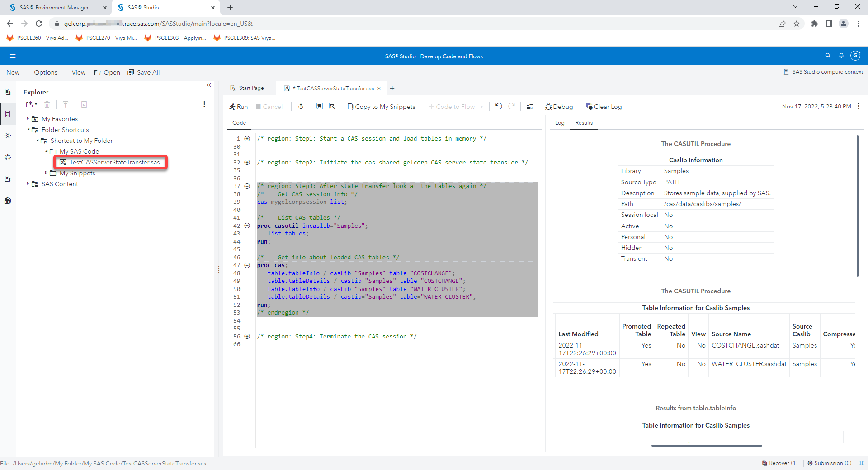Image resolution: width=868 pixels, height=470 pixels.
Task: Switch to the Log tab
Action: pos(560,123)
